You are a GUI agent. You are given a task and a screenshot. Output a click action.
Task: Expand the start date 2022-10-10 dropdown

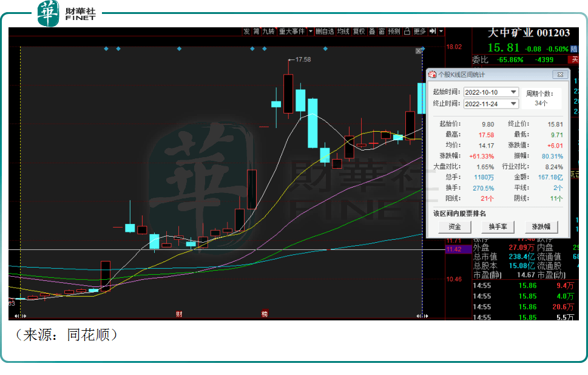coord(513,92)
